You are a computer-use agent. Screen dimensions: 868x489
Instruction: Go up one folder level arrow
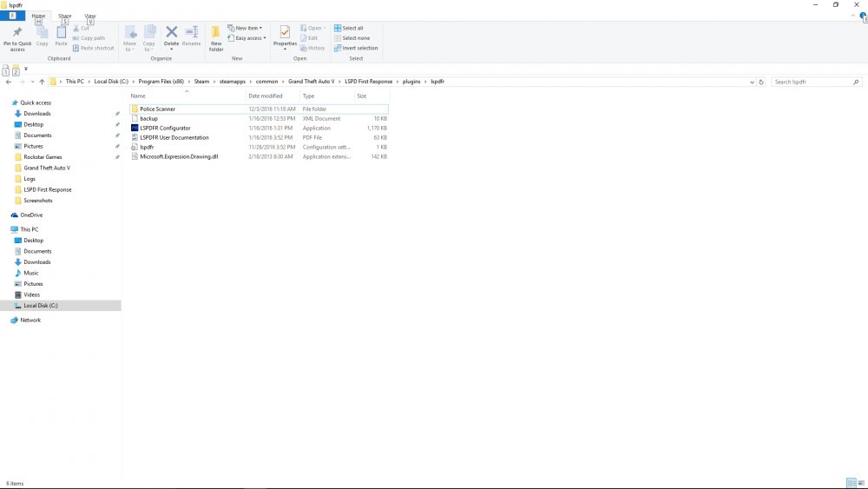coord(42,82)
